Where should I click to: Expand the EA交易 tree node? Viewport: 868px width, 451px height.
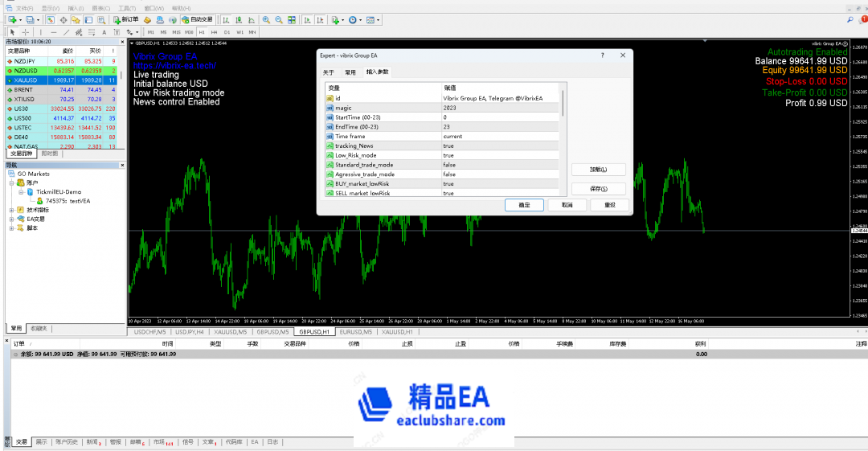11,219
